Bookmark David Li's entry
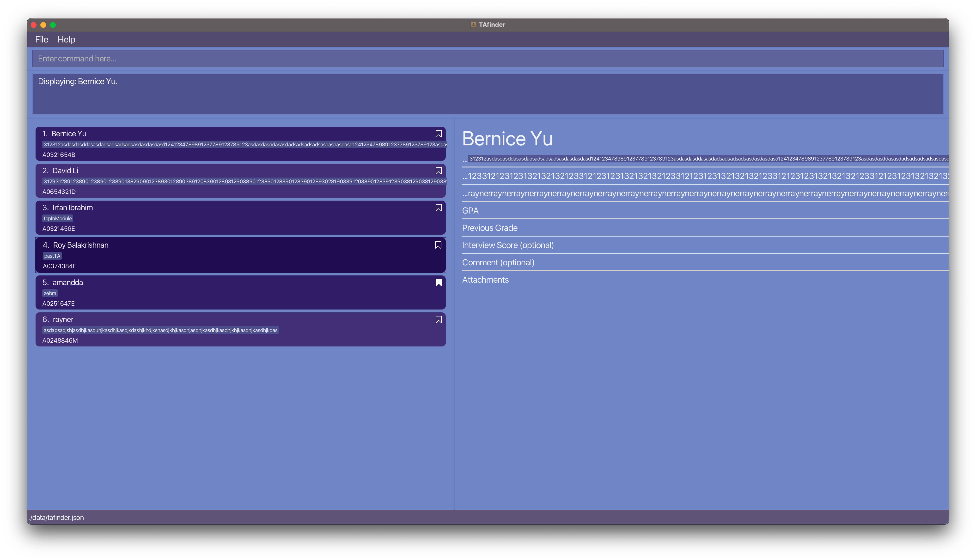The height and width of the screenshot is (560, 976). point(438,170)
